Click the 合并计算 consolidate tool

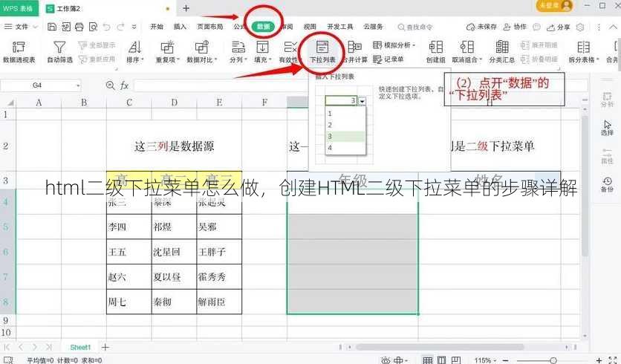[355, 52]
